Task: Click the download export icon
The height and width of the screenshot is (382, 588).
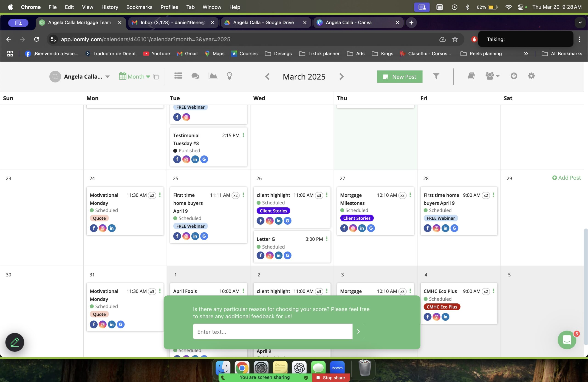Action: click(514, 76)
